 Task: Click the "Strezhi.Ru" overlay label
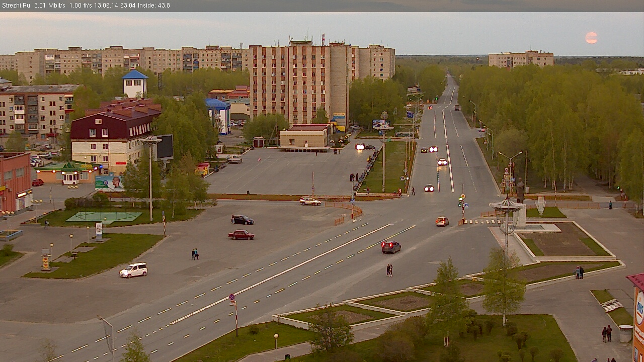click(16, 6)
